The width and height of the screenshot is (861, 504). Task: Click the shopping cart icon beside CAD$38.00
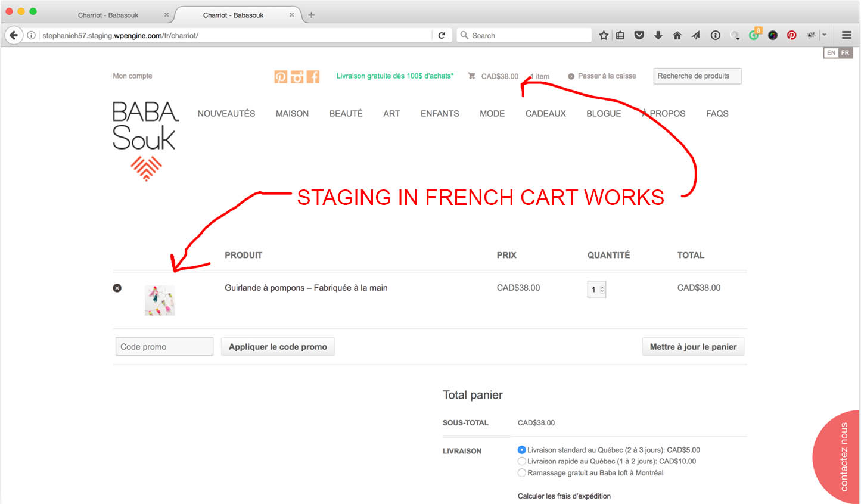(471, 76)
